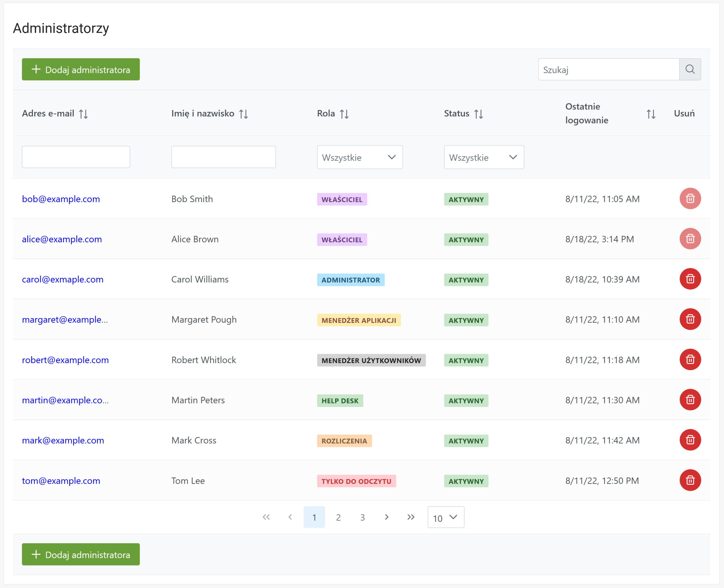Sort by Rola column arrows
The image size is (724, 588).
tap(344, 114)
